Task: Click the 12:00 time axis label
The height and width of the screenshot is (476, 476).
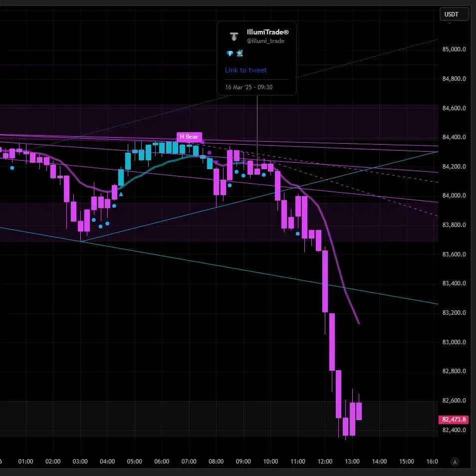Action: 325,462
